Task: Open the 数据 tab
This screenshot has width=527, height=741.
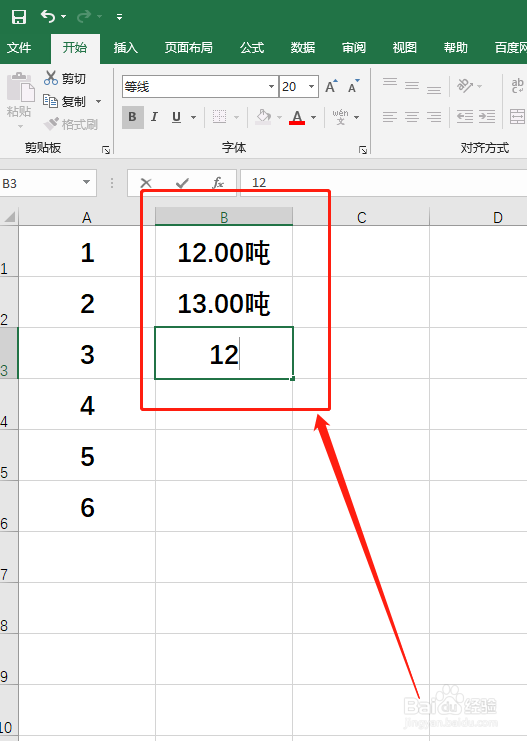Action: tap(303, 48)
